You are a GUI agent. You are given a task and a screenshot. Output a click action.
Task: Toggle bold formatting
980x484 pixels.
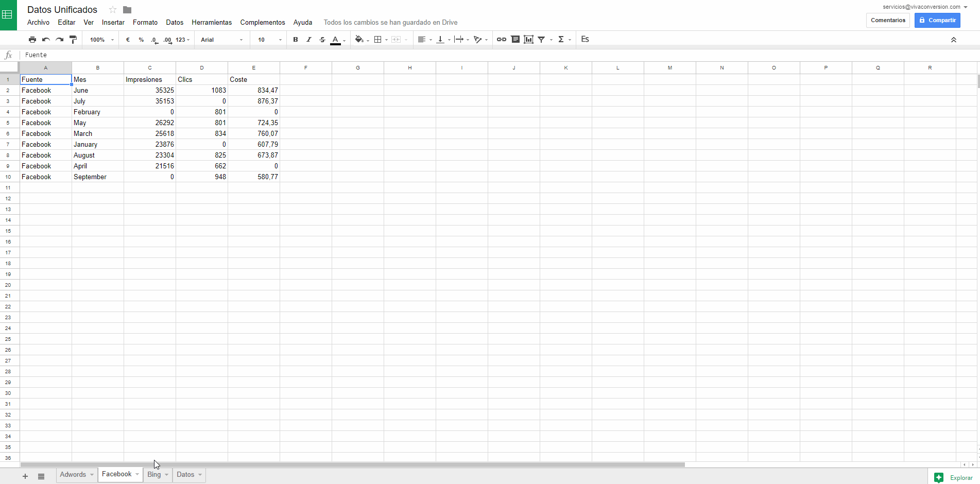296,40
